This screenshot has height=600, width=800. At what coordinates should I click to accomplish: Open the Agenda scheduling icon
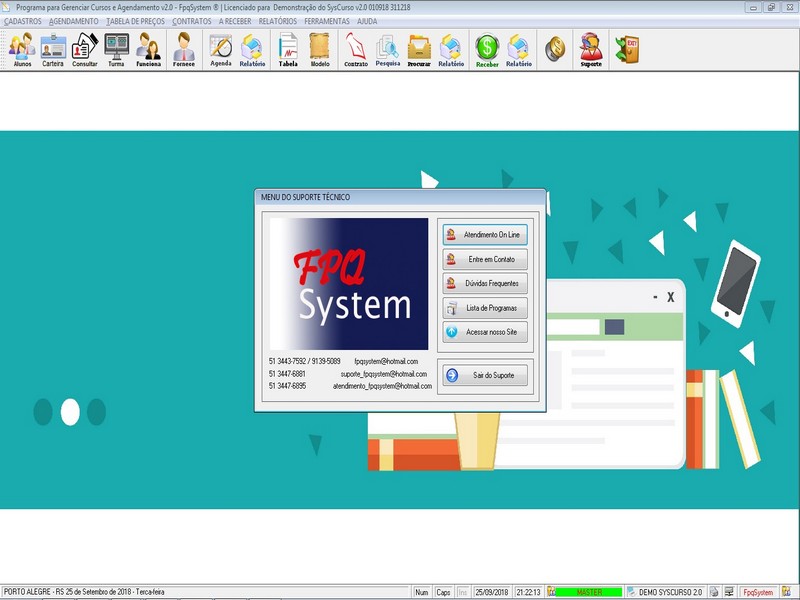click(x=221, y=50)
